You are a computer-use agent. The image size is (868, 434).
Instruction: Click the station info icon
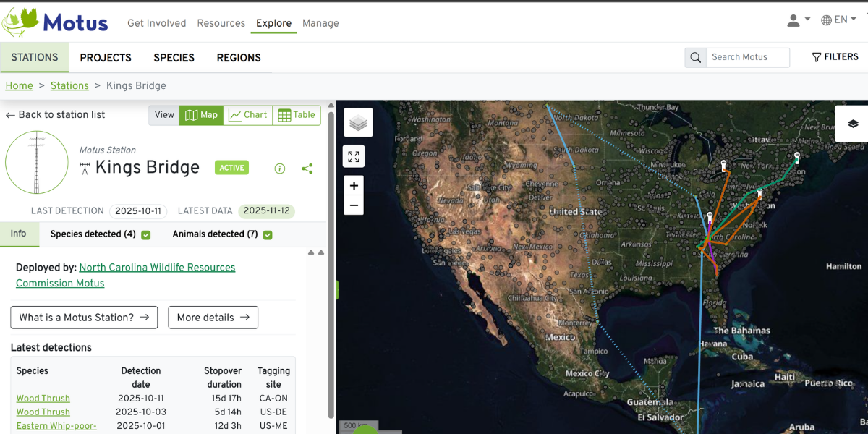(x=280, y=169)
